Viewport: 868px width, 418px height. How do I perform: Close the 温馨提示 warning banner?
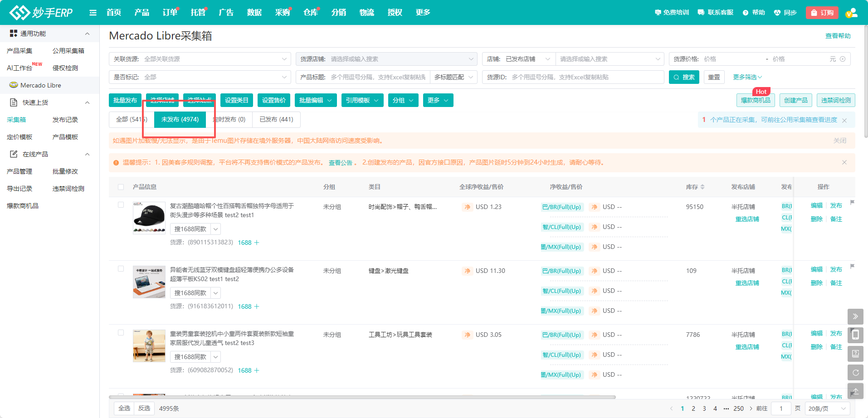(844, 162)
